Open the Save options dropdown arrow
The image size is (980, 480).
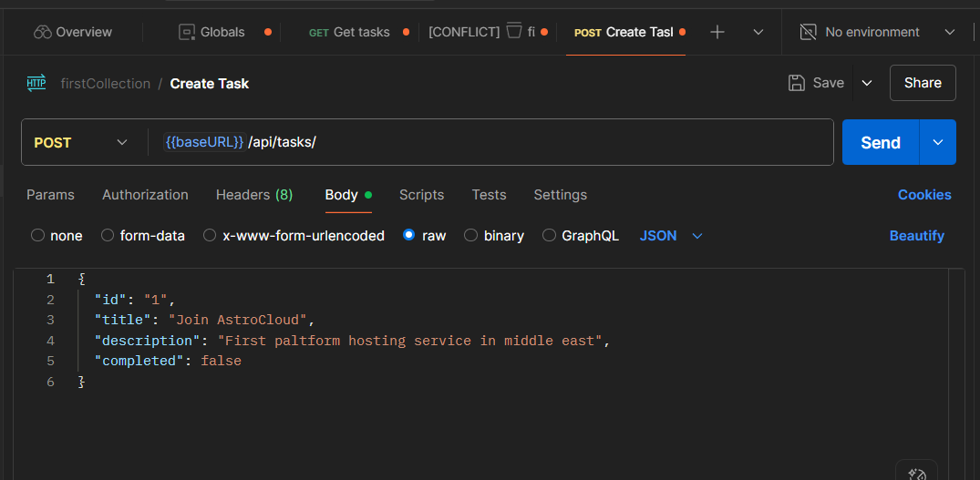(x=867, y=83)
